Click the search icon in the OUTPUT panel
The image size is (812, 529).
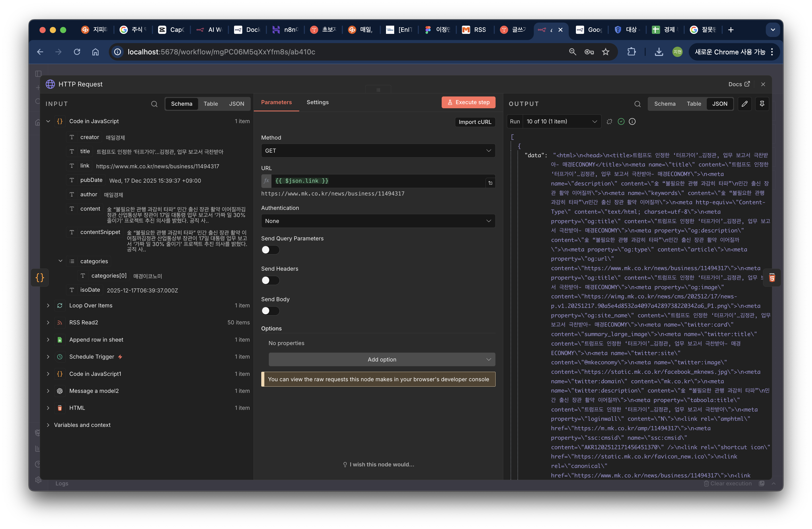637,104
